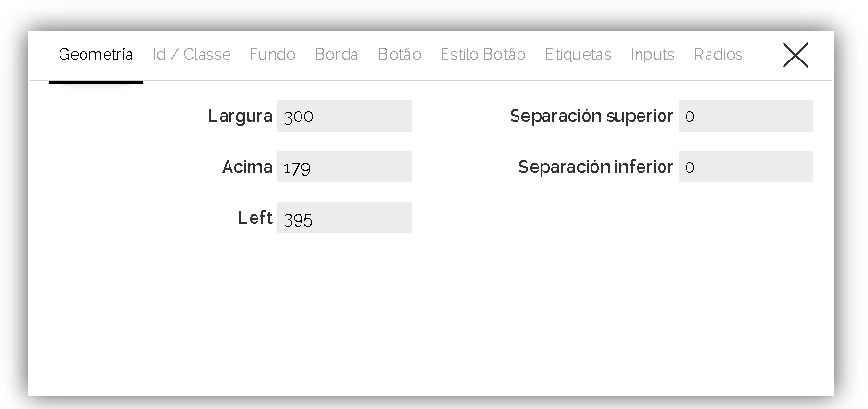868x409 pixels.
Task: Go to the Borda tab
Action: [x=336, y=55]
